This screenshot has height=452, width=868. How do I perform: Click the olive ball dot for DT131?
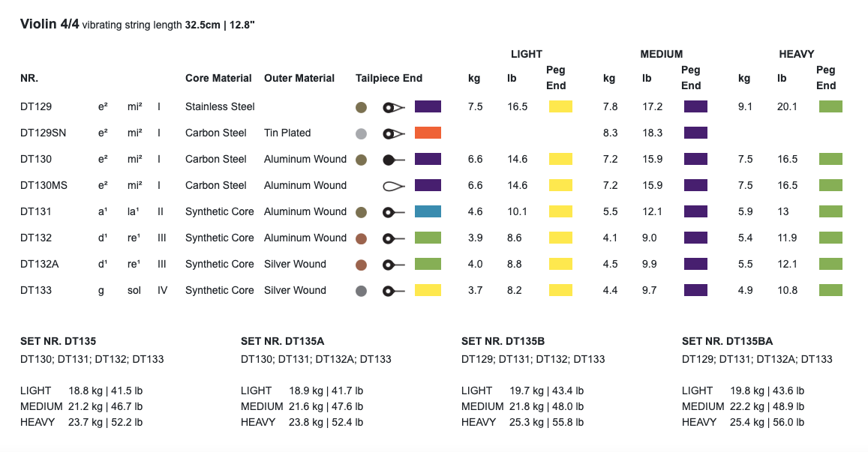361,212
